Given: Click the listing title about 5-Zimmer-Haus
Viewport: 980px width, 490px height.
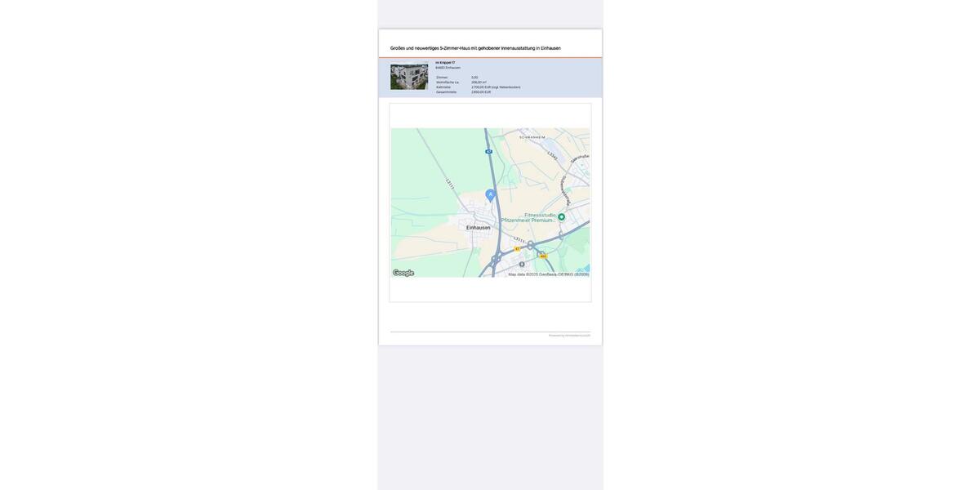Looking at the screenshot, I should pyautogui.click(x=475, y=48).
